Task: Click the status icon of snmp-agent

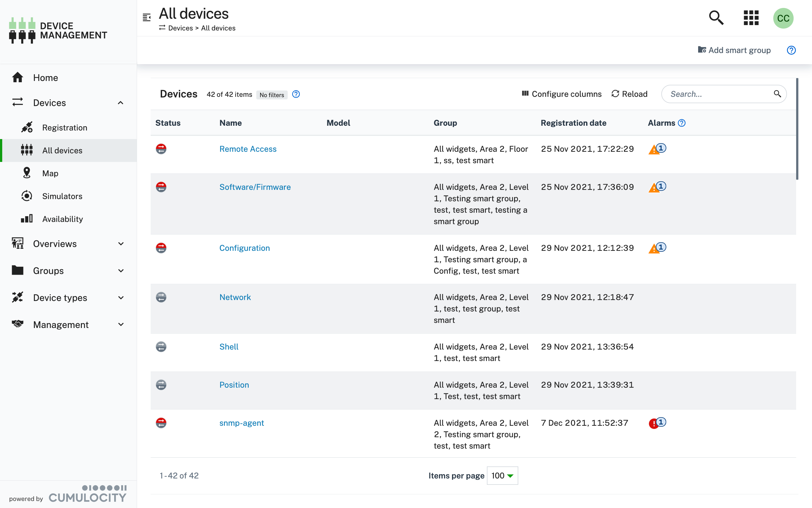Action: (x=161, y=423)
